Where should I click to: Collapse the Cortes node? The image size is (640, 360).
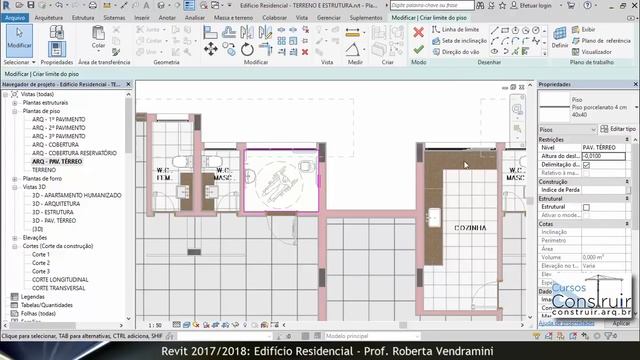click(15, 246)
